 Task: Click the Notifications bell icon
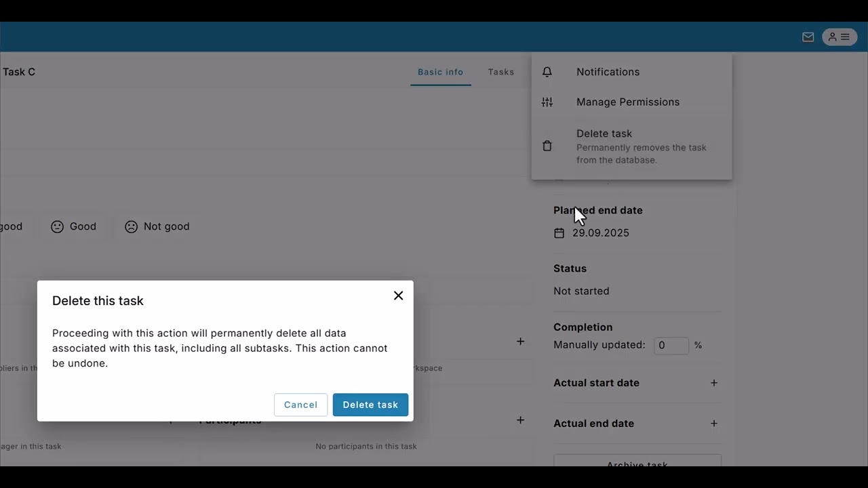[547, 72]
